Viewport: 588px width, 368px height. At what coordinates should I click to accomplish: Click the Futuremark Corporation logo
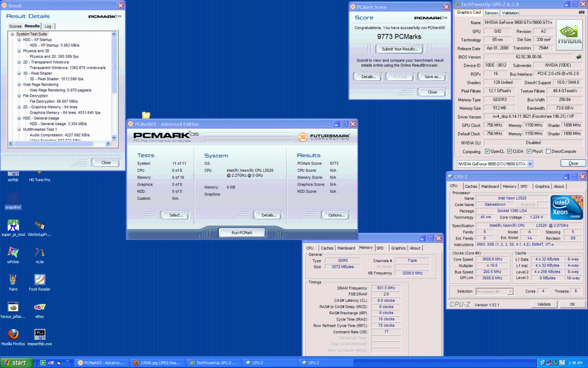click(325, 137)
